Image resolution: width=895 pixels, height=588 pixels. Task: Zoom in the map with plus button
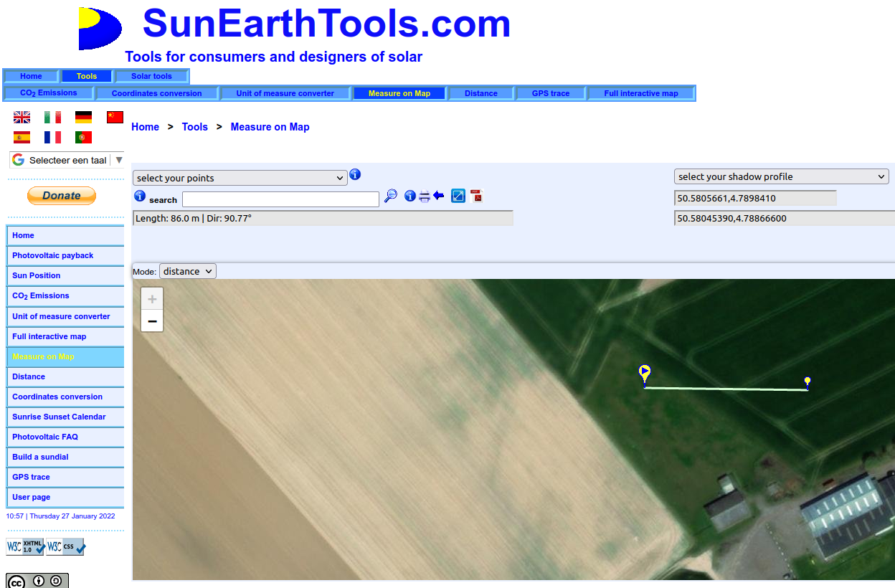(x=152, y=299)
